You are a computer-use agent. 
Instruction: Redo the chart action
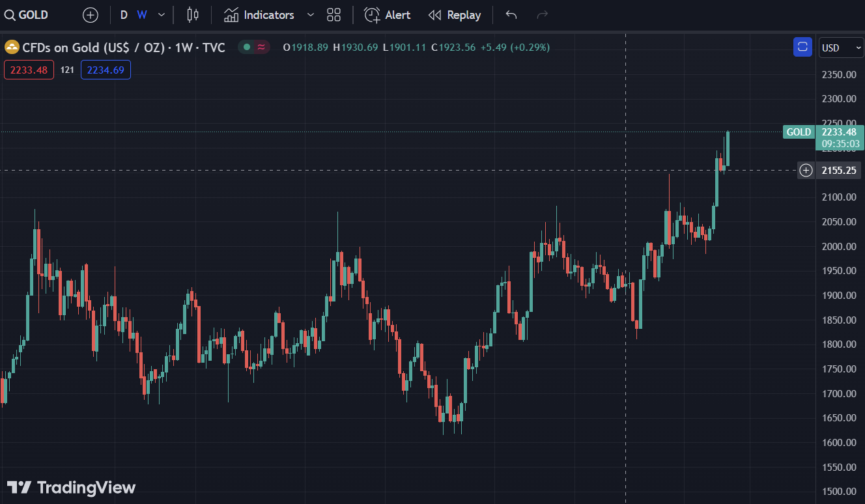pyautogui.click(x=542, y=15)
